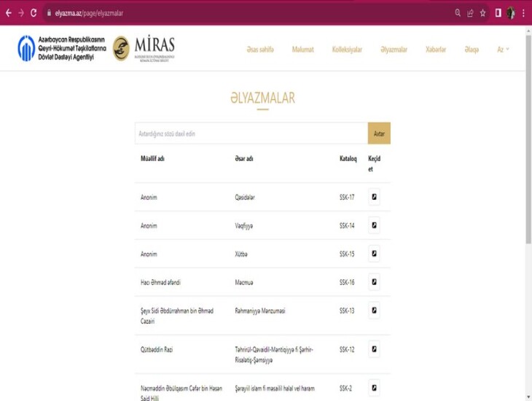This screenshot has height=401, width=532.
Task: Expand the Az language dropdown
Action: tap(503, 50)
